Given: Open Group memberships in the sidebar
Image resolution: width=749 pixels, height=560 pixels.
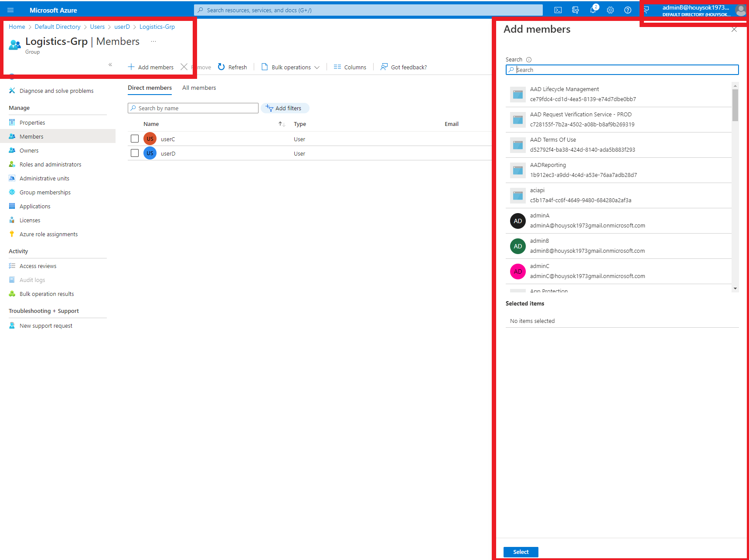Looking at the screenshot, I should click(44, 192).
